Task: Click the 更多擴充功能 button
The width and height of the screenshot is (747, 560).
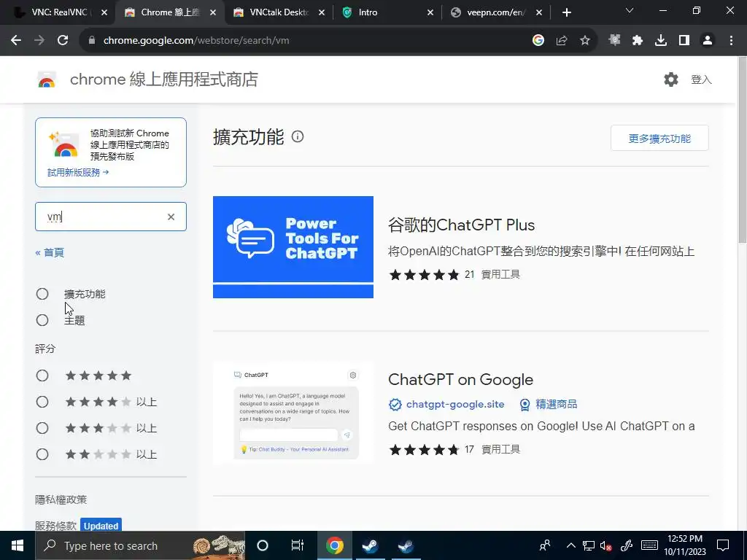Action: pos(659,138)
